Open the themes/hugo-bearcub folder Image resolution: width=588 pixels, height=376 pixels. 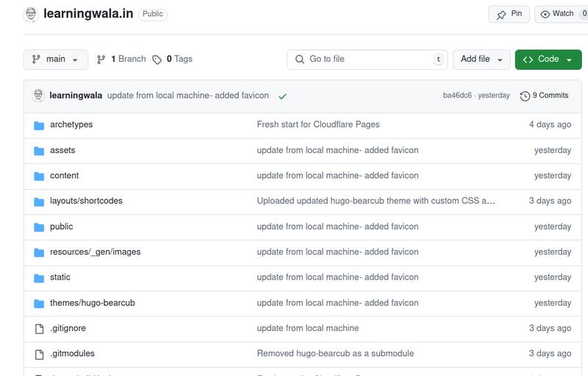tap(93, 303)
